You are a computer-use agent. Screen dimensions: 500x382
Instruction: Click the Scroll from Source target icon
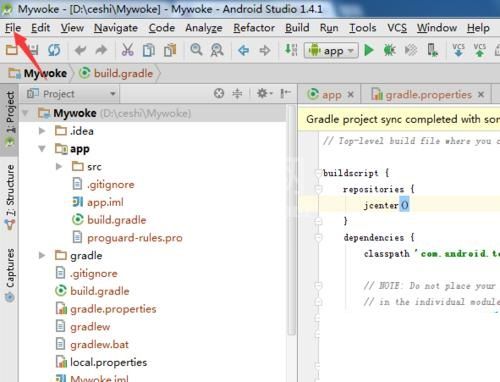click(219, 94)
